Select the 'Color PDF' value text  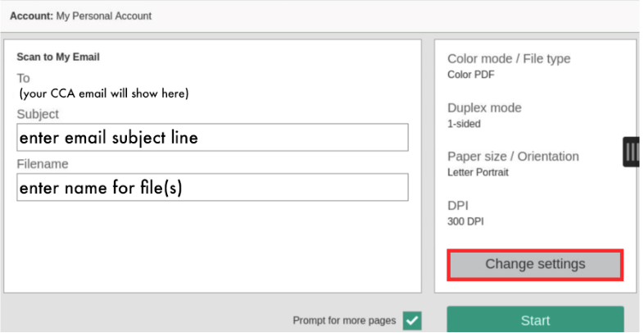pyautogui.click(x=470, y=75)
